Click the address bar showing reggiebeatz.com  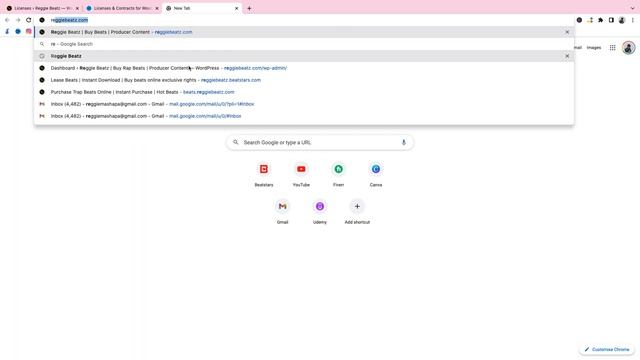[304, 20]
